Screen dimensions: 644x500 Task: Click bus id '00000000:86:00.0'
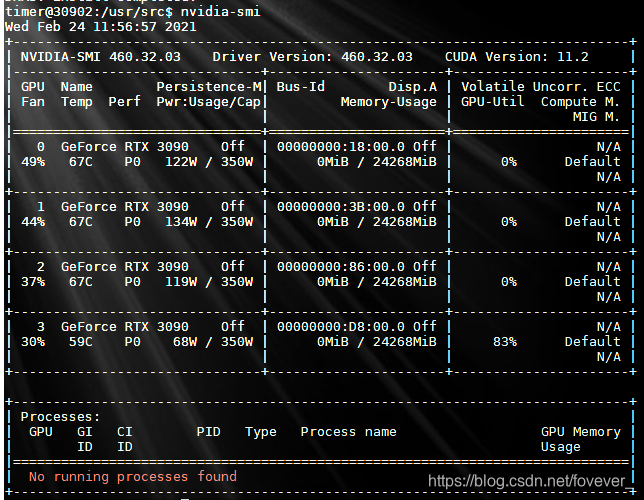pyautogui.click(x=340, y=267)
